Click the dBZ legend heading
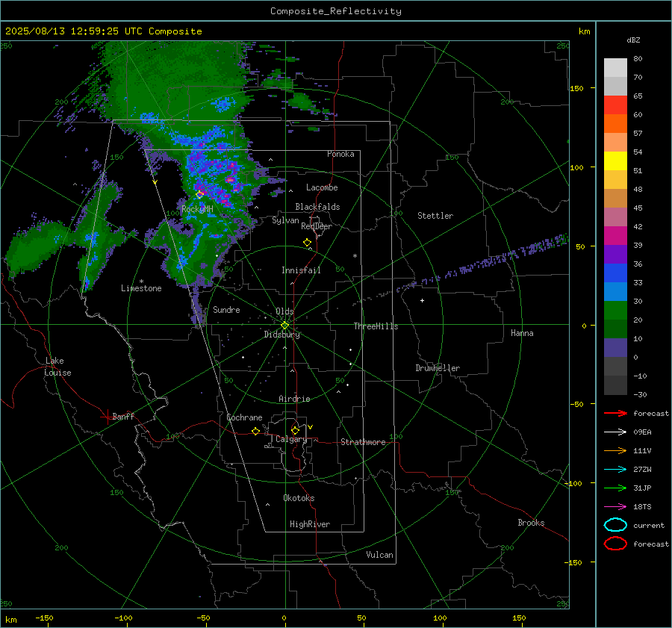This screenshot has width=672, height=628. pyautogui.click(x=633, y=40)
